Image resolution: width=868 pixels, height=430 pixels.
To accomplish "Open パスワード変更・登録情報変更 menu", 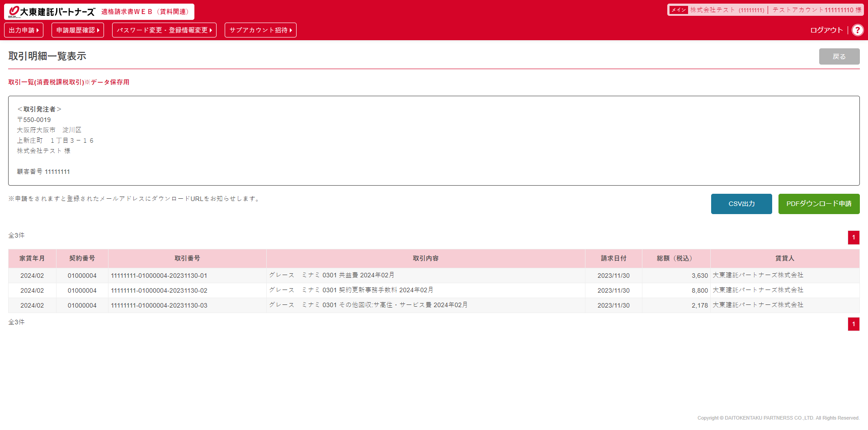I will coord(164,30).
